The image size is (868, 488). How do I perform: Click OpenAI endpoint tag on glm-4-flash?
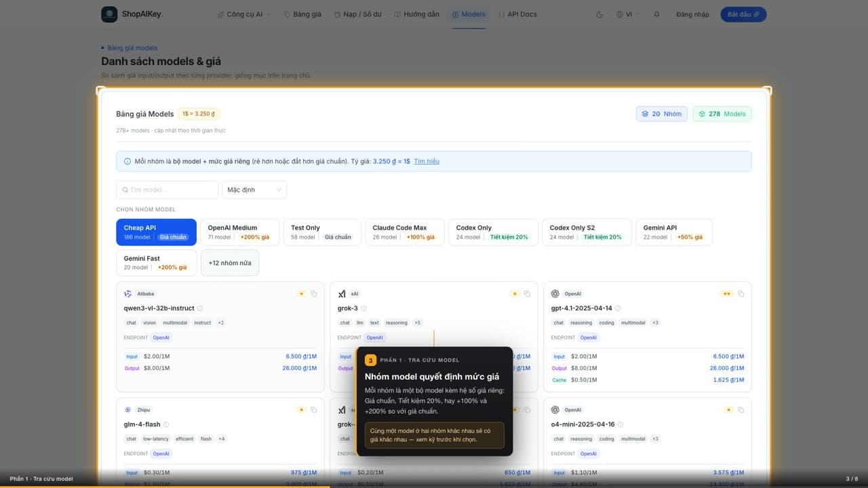click(161, 453)
